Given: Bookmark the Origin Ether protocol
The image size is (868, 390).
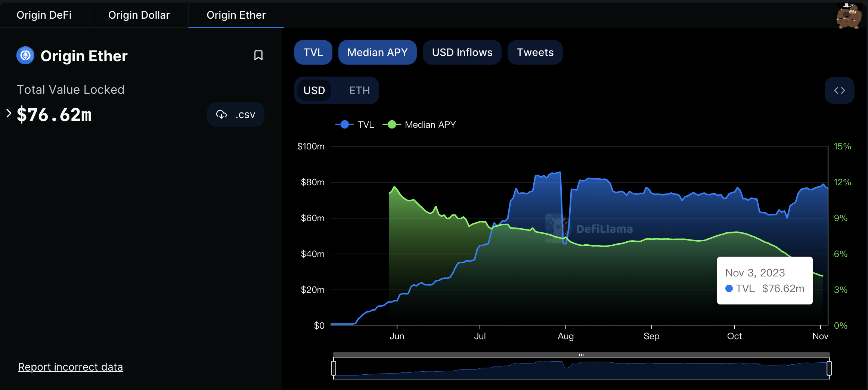Looking at the screenshot, I should pos(258,55).
